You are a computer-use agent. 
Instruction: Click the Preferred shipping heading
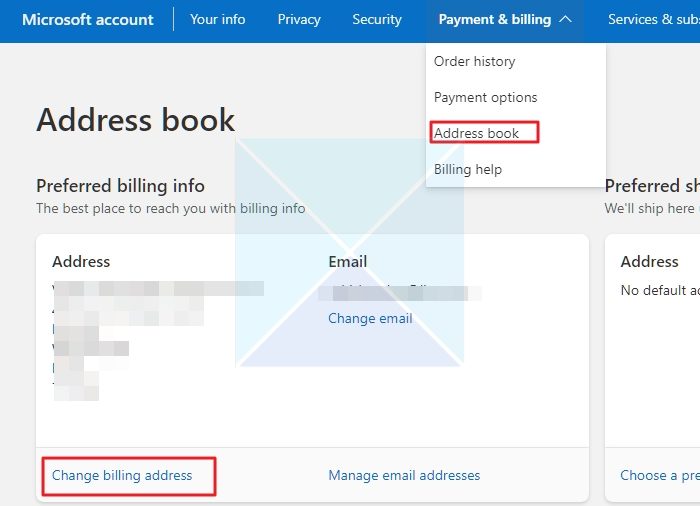652,186
